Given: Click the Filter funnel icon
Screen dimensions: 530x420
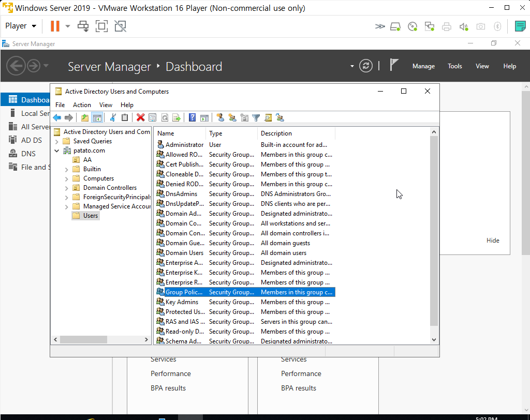Looking at the screenshot, I should click(x=256, y=117).
